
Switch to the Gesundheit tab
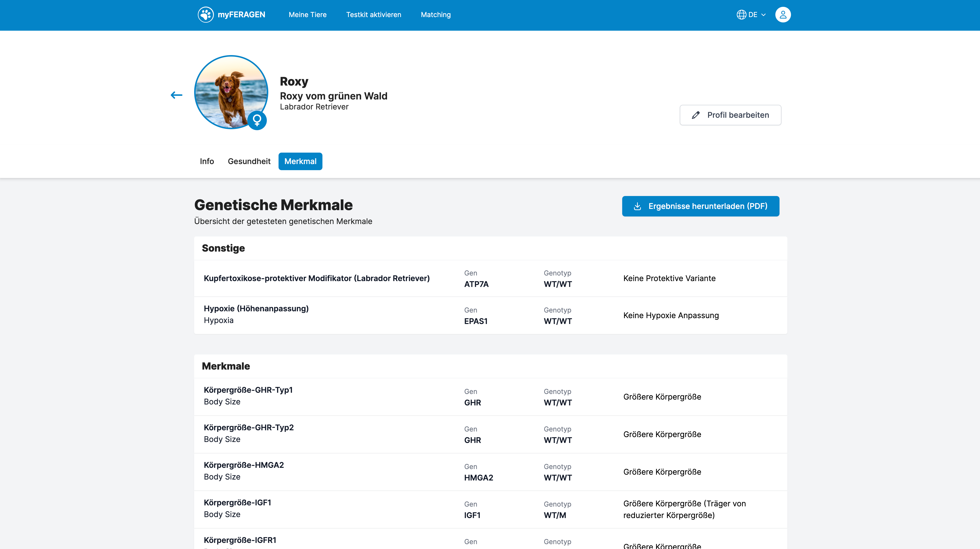[249, 161]
